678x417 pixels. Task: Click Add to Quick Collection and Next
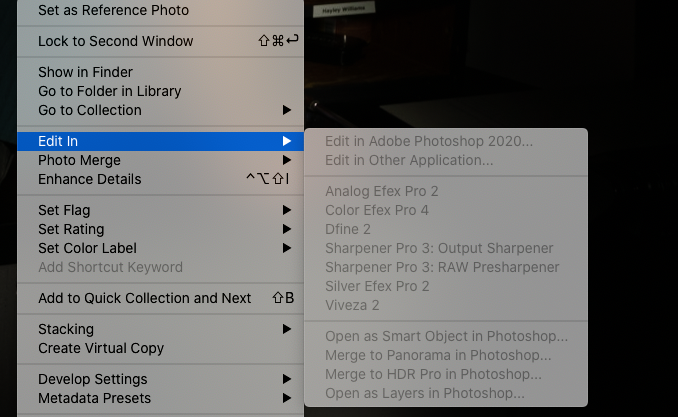144,298
